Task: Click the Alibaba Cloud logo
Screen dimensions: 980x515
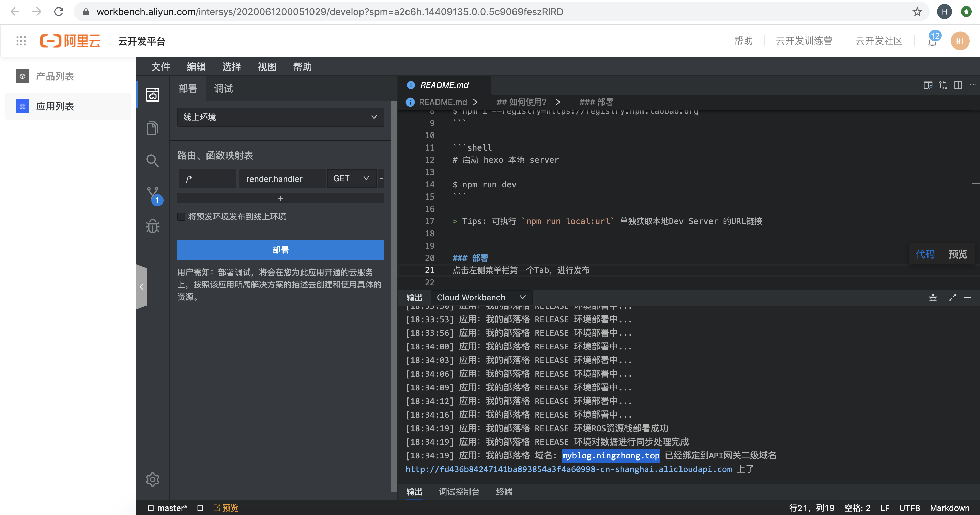Action: (x=70, y=41)
